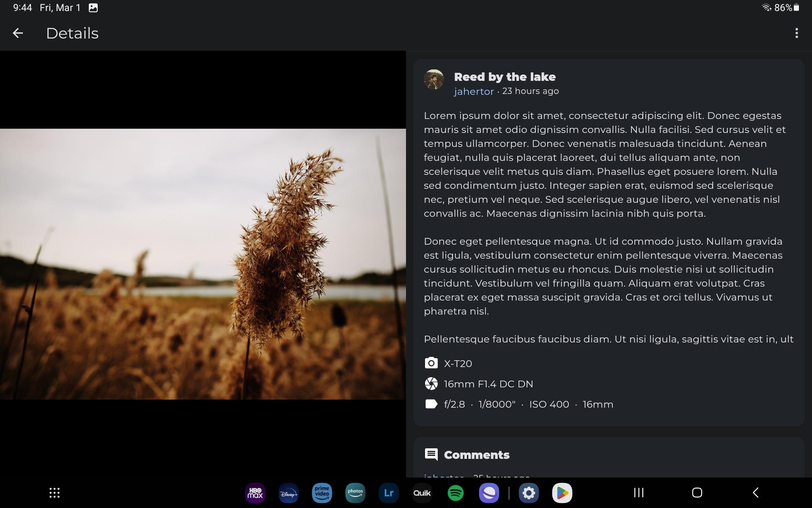Image resolution: width=812 pixels, height=508 pixels.
Task: Select the "16mm" focal length at row end
Action: pos(598,404)
